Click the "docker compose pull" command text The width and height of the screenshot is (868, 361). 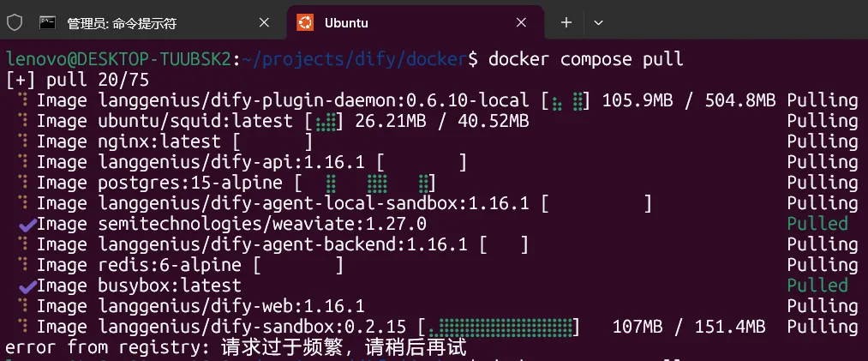(586, 59)
